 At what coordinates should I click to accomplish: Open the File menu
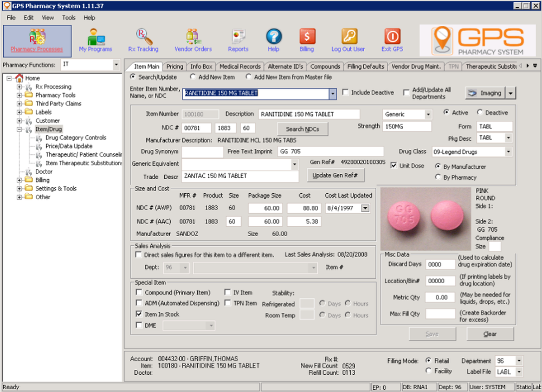tap(11, 18)
